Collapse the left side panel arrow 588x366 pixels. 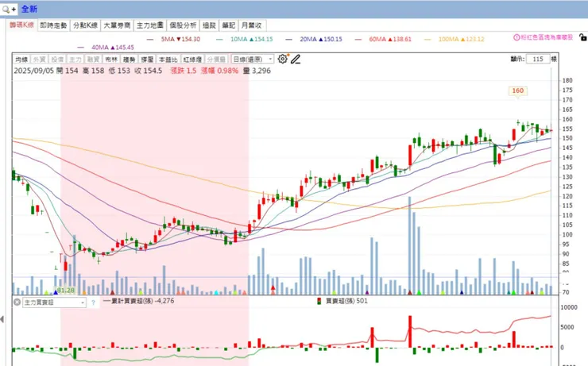coord(2,319)
